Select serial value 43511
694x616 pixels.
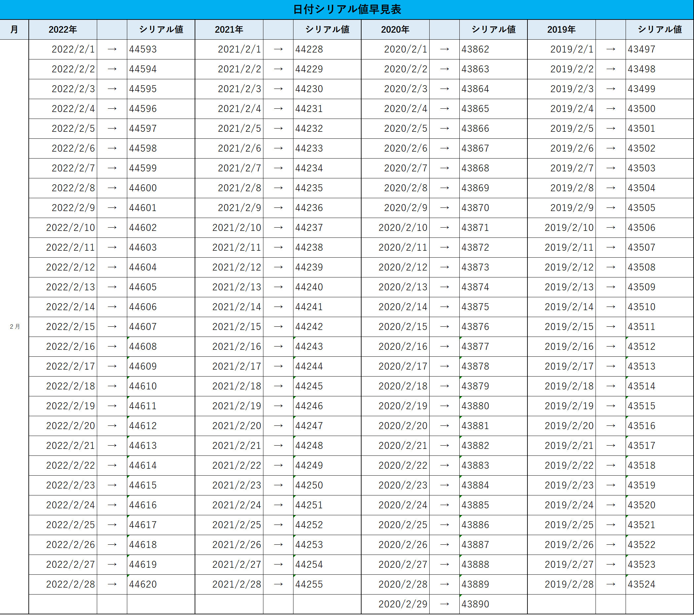[x=660, y=327]
